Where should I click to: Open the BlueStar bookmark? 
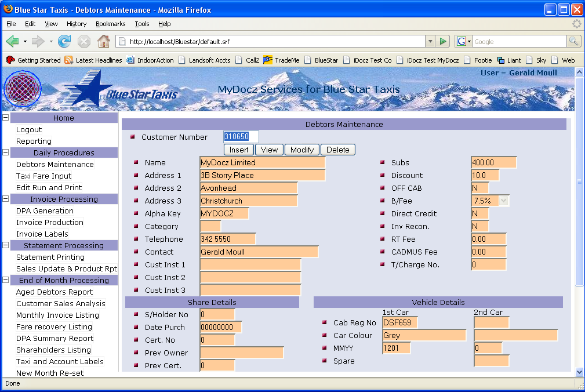point(321,60)
